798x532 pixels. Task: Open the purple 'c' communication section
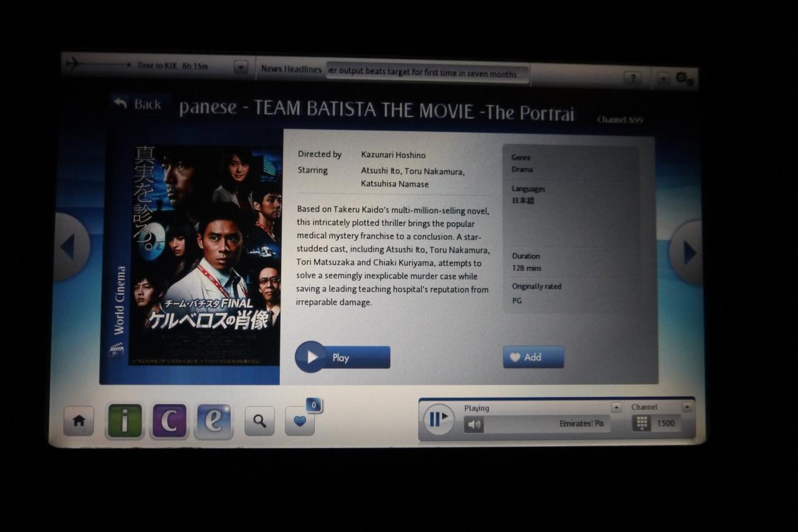pyautogui.click(x=170, y=421)
